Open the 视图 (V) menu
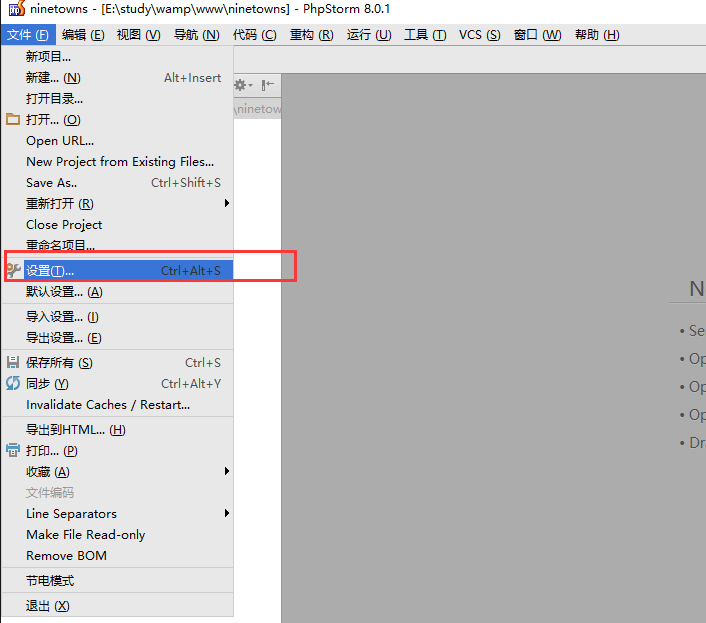706x623 pixels. (x=139, y=35)
